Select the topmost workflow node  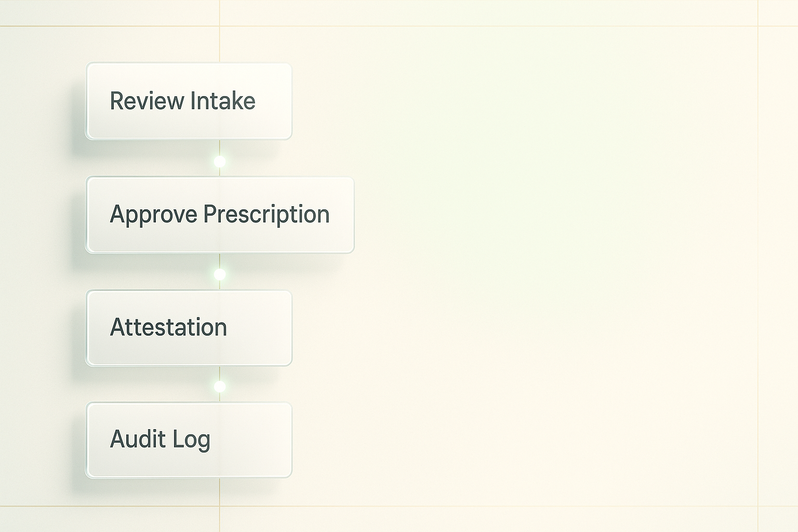pos(189,101)
